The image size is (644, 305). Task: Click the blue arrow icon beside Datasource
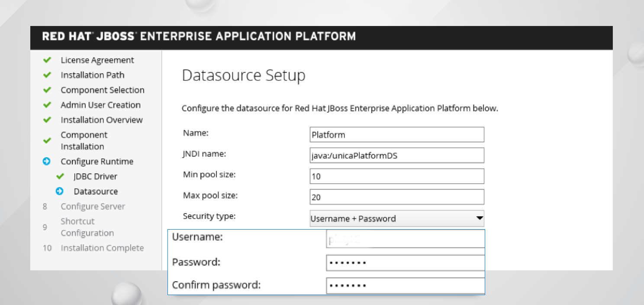tap(60, 191)
